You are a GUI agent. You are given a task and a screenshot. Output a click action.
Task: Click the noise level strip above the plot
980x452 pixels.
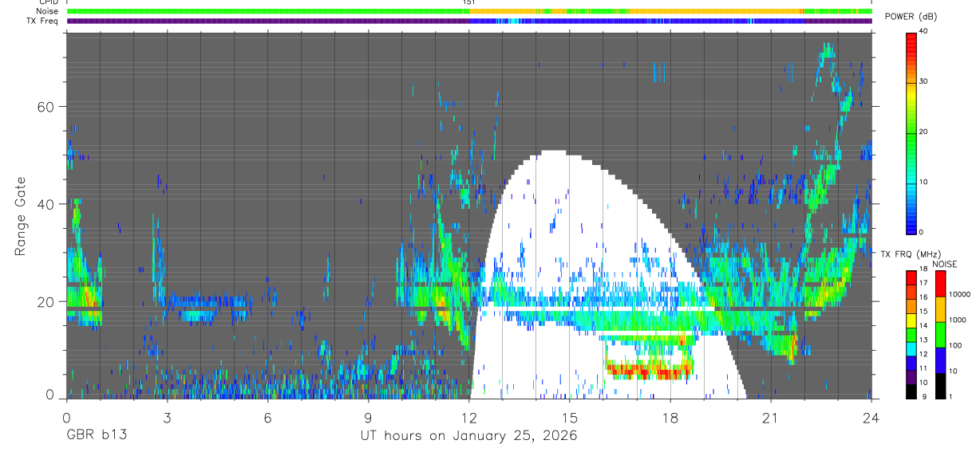[x=469, y=11]
